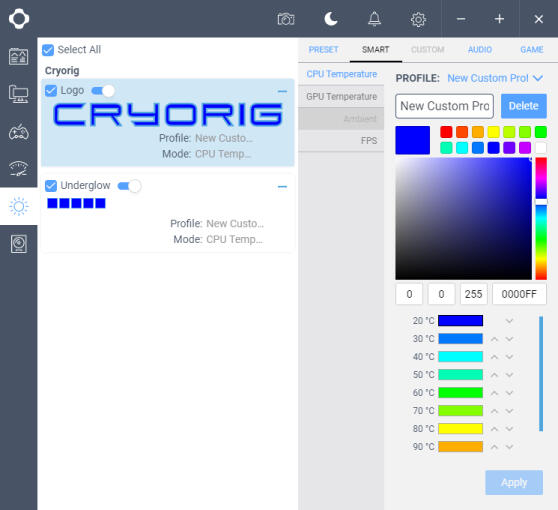Select the 20 °C blue color bar
Viewport: 558px width, 510px height.
pyautogui.click(x=460, y=321)
